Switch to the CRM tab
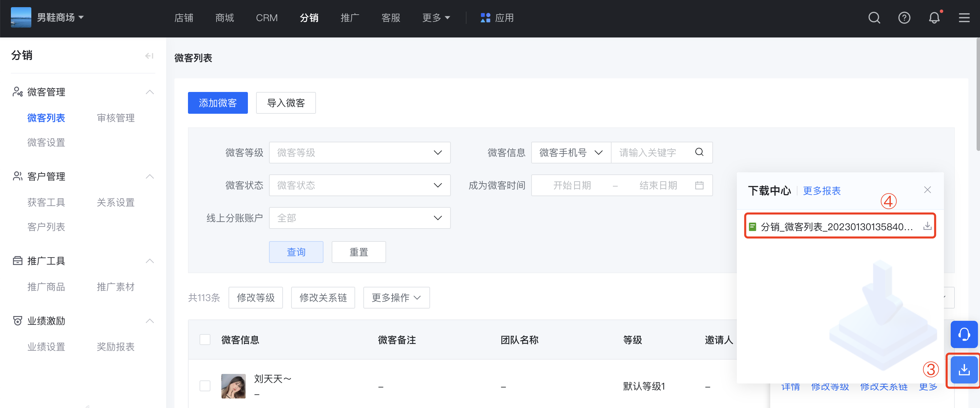This screenshot has height=408, width=980. click(267, 18)
